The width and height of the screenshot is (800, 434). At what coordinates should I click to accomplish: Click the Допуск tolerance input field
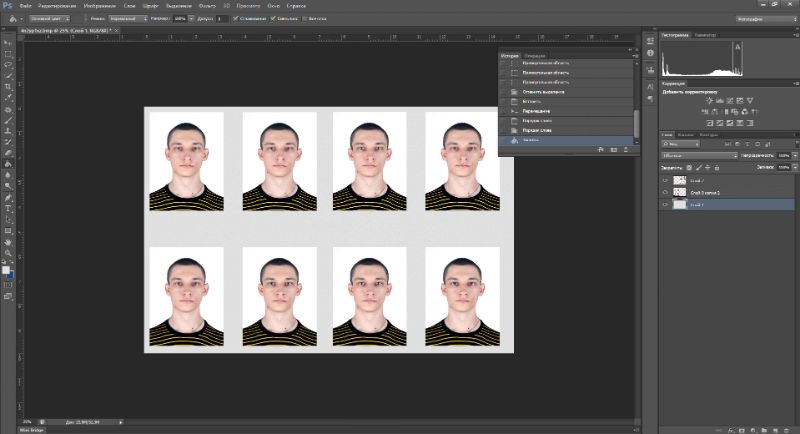point(221,18)
